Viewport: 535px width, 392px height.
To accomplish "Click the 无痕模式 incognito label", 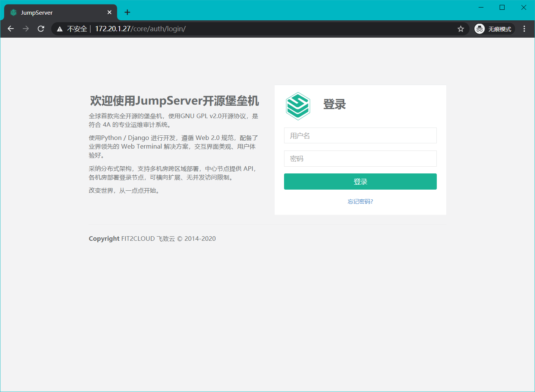I will (x=500, y=29).
